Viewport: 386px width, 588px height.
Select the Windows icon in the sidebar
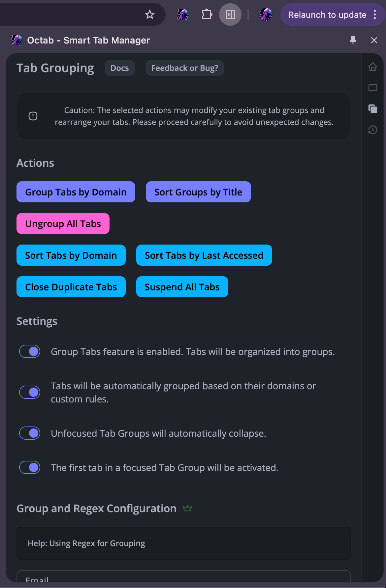[x=372, y=88]
